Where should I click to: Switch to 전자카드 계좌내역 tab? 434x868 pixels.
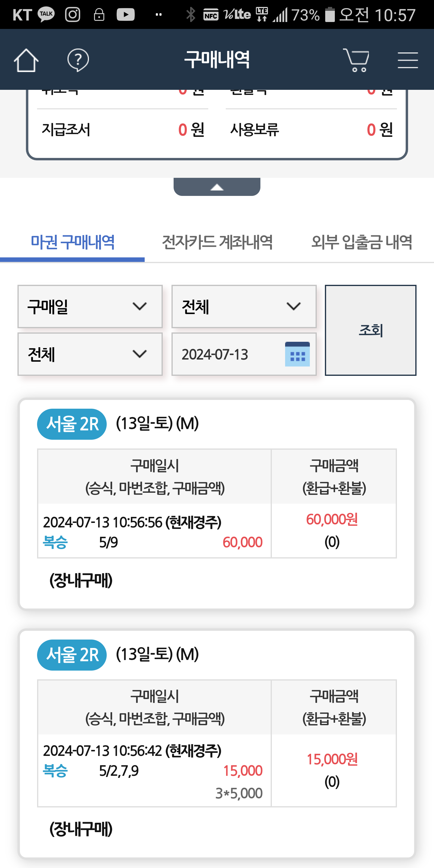point(217,242)
